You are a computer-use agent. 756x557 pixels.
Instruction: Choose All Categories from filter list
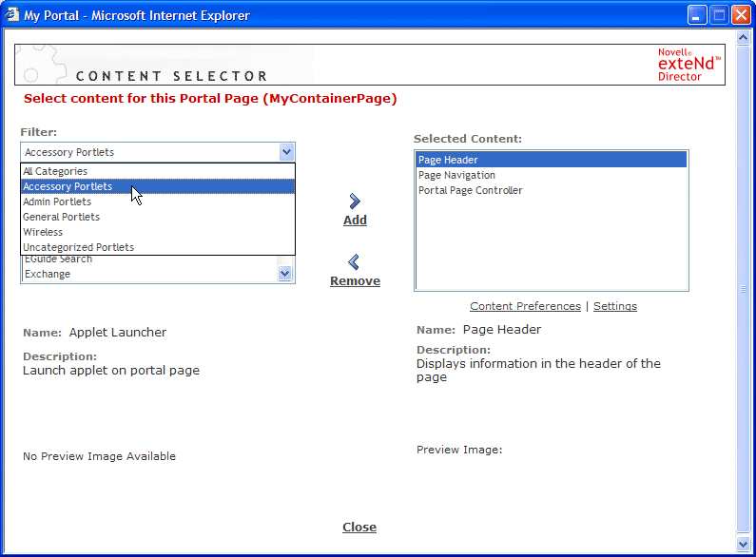click(158, 171)
